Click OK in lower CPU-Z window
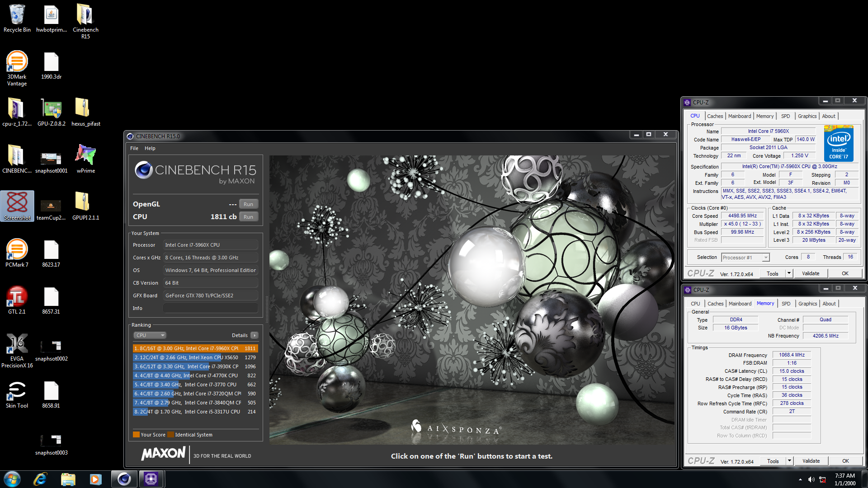This screenshot has width=868, height=488. (x=845, y=461)
